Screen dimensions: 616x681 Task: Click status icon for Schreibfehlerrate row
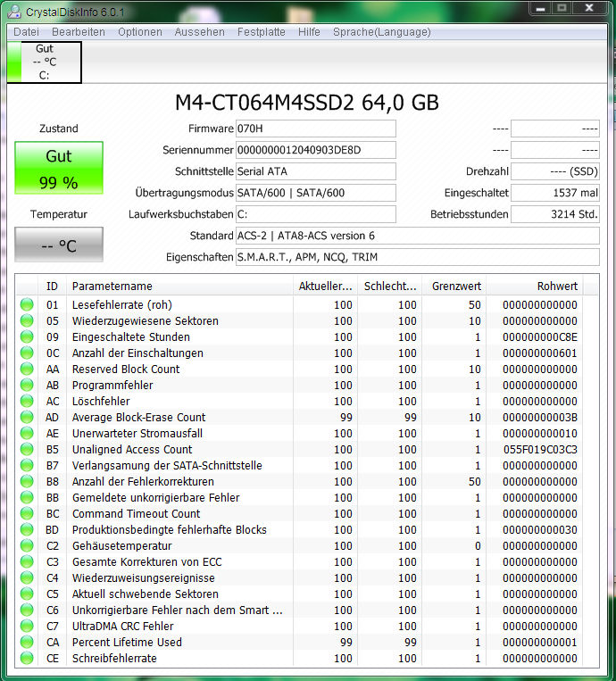point(27,658)
